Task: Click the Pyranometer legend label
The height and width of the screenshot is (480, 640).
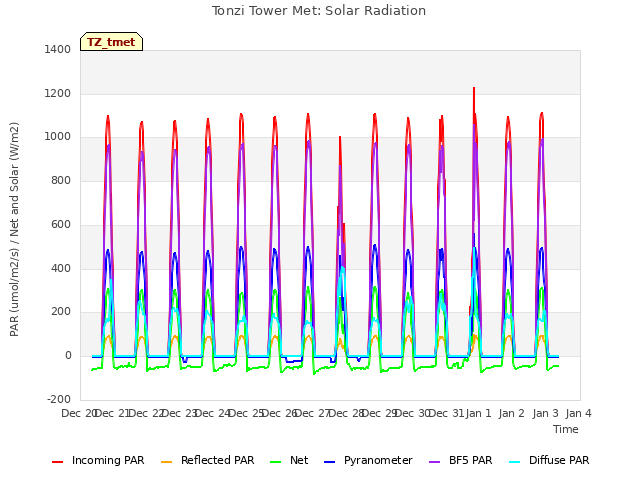Action: pyautogui.click(x=378, y=460)
